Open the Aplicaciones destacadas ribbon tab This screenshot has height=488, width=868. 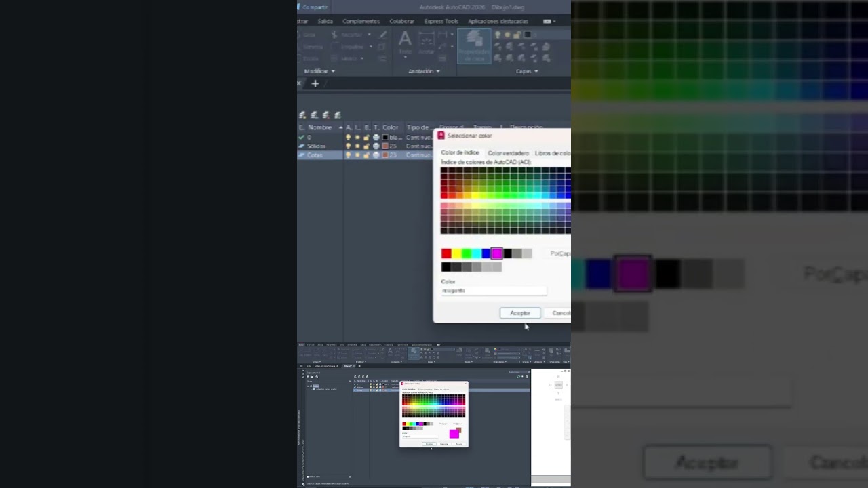point(498,21)
